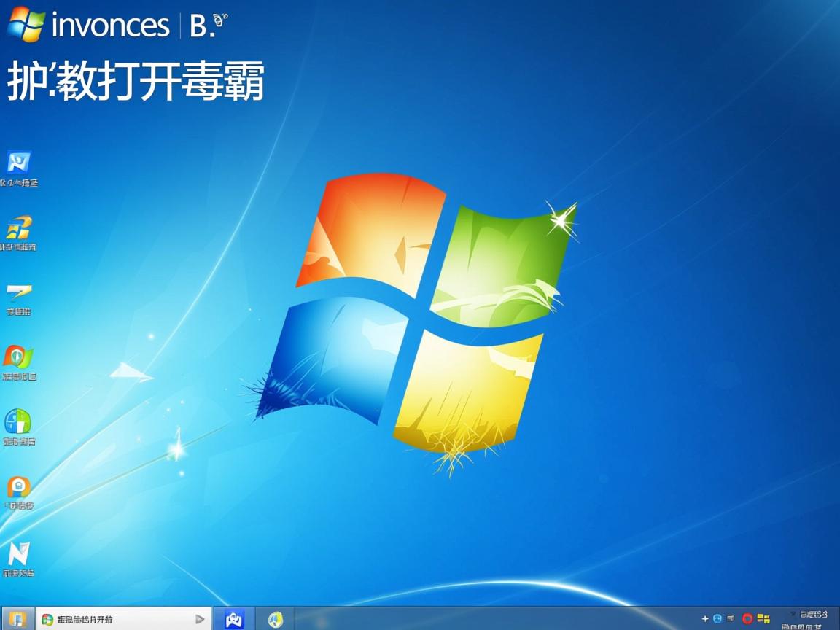This screenshot has width=840, height=630.
Task: Open the red ring icon in system tray
Action: tap(747, 618)
